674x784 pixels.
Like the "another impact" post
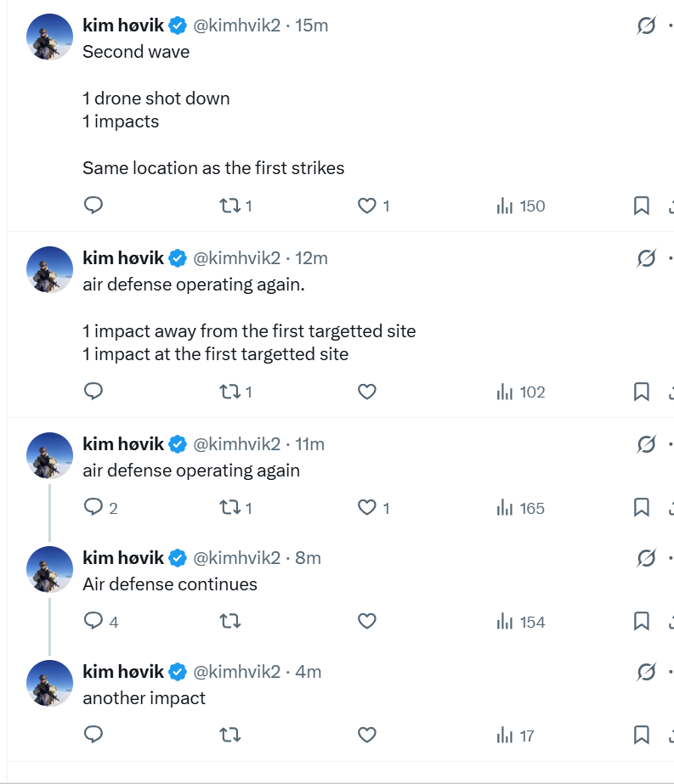[x=367, y=735]
